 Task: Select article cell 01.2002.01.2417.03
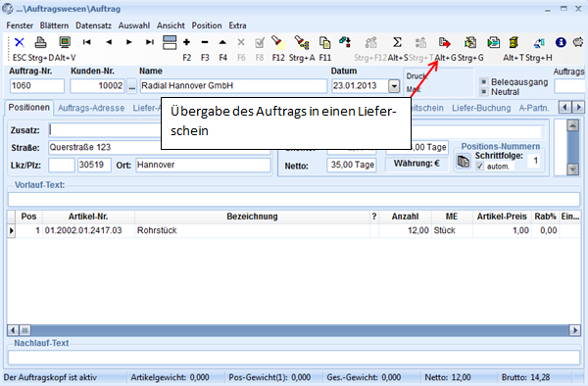[88, 230]
